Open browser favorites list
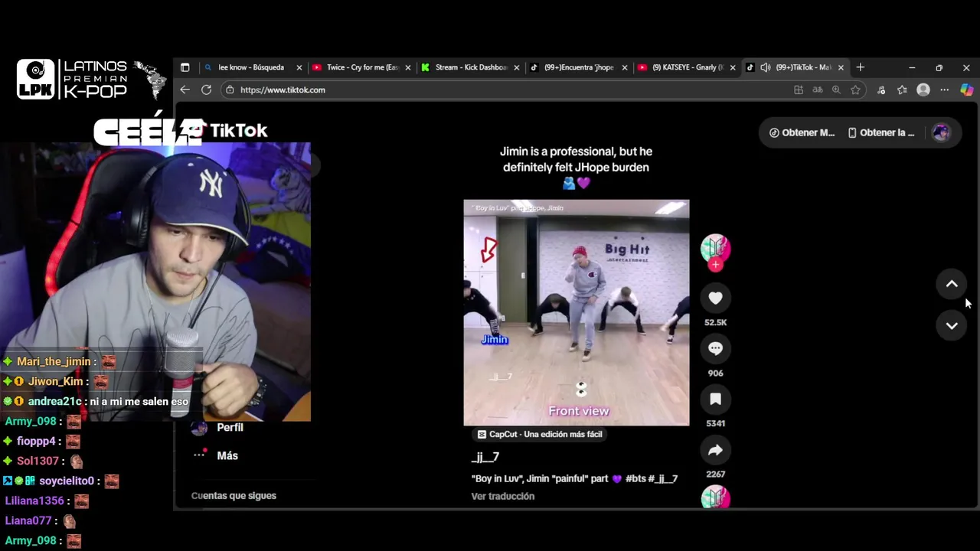The width and height of the screenshot is (980, 551). pos(902,90)
